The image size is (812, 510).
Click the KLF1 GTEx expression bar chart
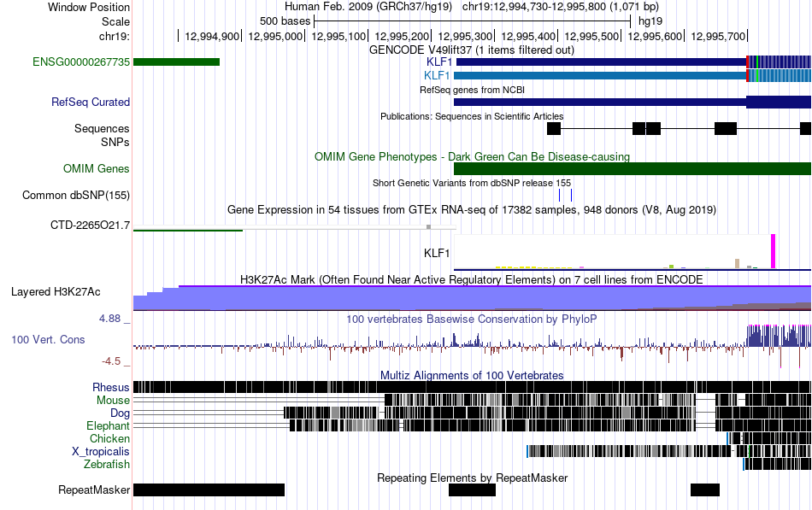[x=633, y=252]
